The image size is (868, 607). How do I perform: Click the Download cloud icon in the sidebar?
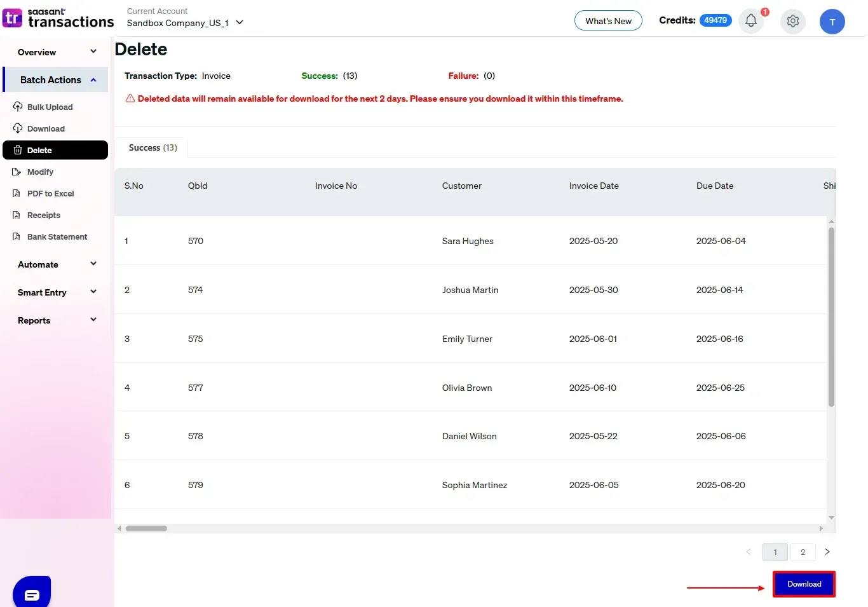tap(18, 128)
